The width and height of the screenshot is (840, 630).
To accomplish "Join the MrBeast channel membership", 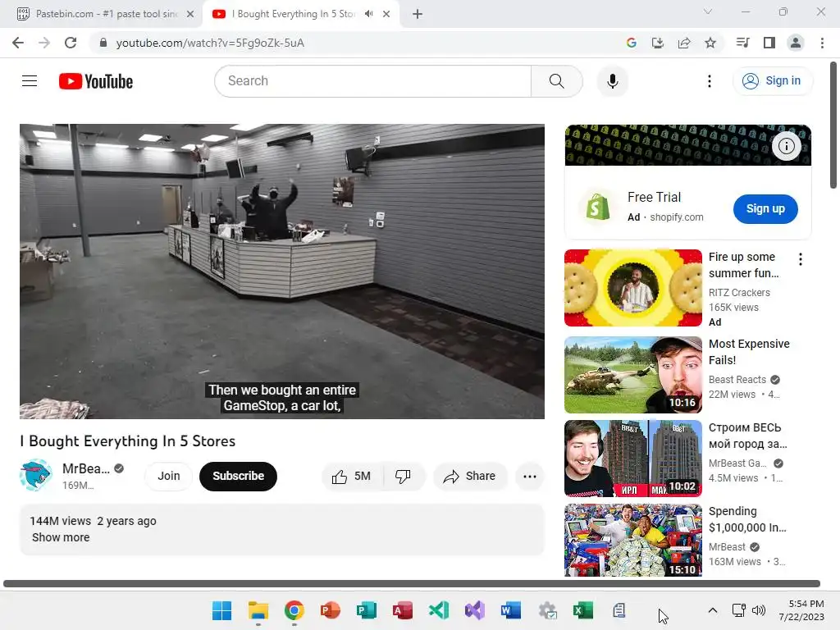I will point(169,477).
